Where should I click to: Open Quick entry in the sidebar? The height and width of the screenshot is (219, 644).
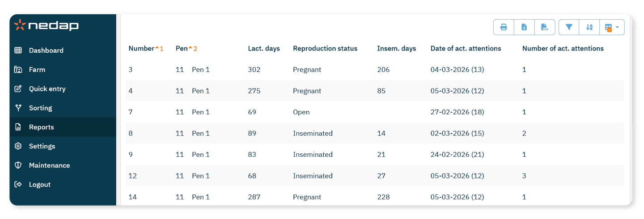click(x=47, y=89)
